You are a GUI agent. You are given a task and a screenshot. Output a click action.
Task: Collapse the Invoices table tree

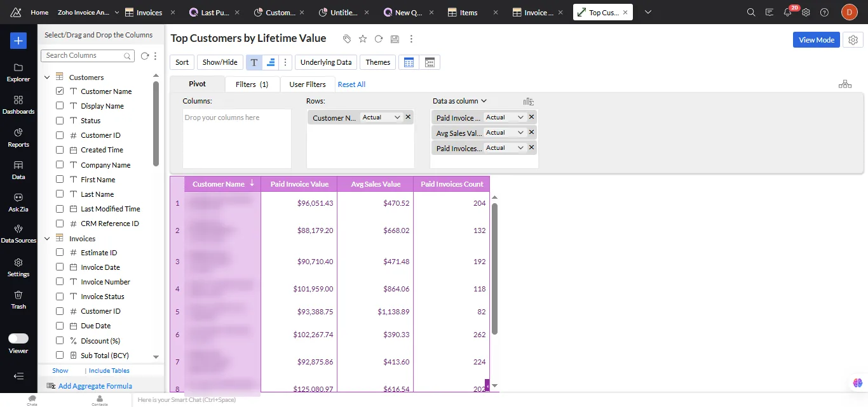[47, 239]
